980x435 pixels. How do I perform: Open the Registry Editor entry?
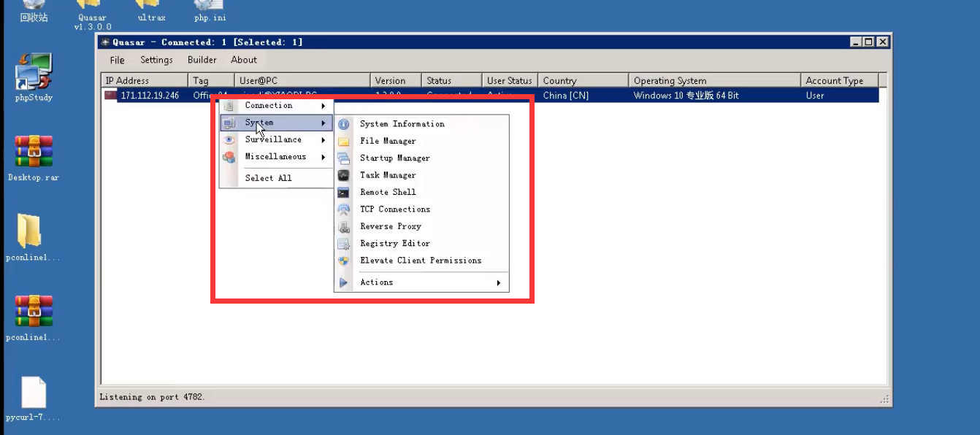[394, 243]
